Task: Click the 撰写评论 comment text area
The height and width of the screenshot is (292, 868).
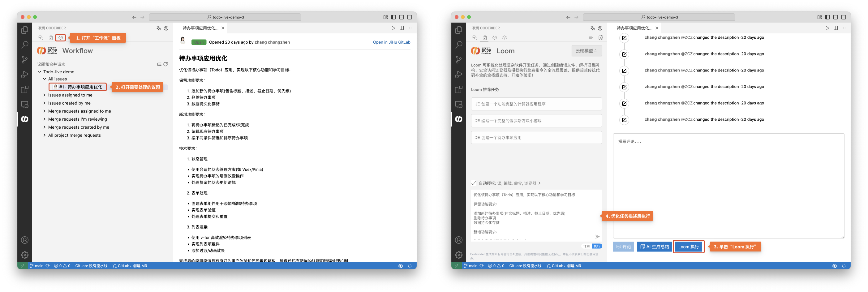Action: [728, 186]
